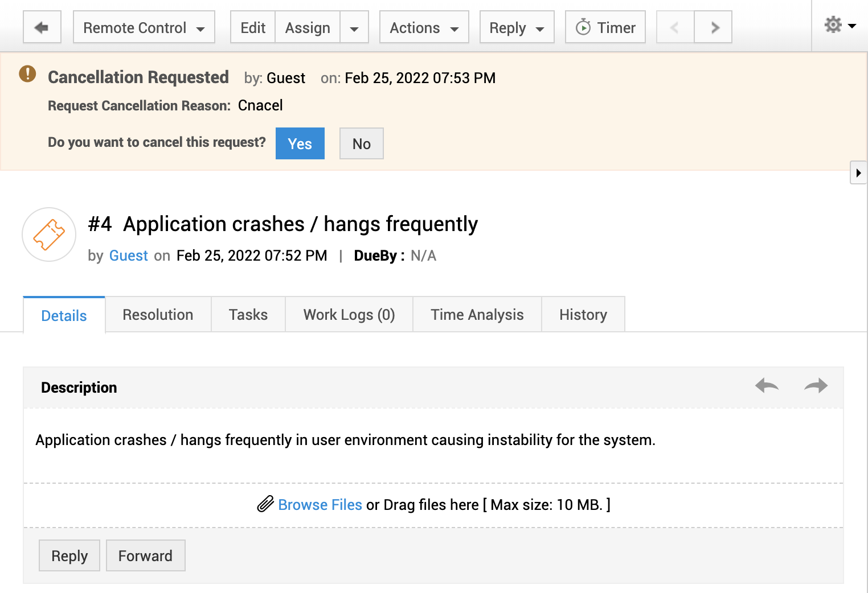
Task: Click the reply arrow icon in Description
Action: pyautogui.click(x=767, y=386)
